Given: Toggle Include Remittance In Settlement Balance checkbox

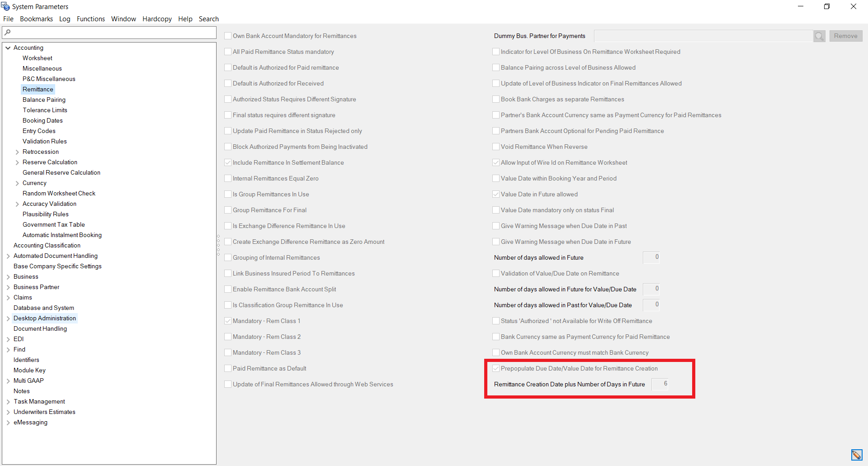Looking at the screenshot, I should coord(228,163).
